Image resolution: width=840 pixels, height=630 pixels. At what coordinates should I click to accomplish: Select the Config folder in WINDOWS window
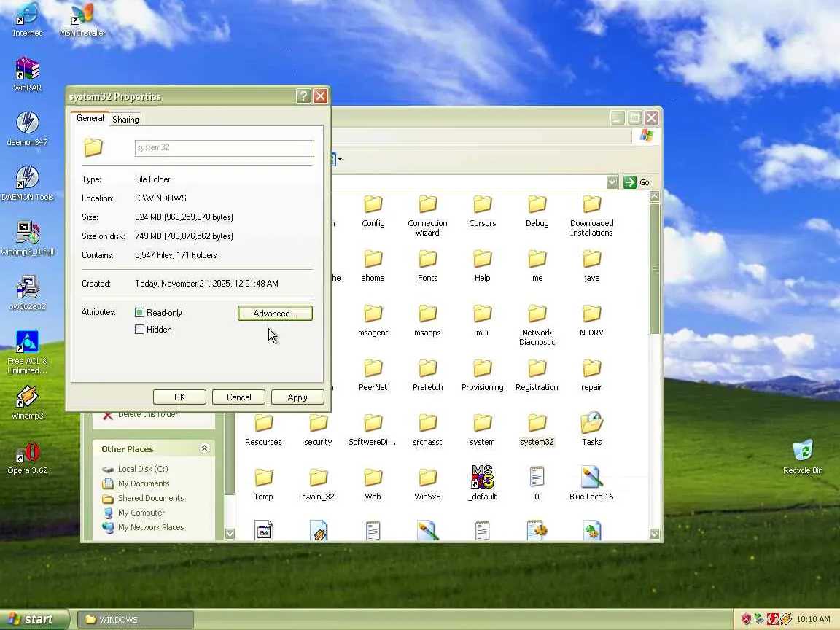[x=373, y=211]
